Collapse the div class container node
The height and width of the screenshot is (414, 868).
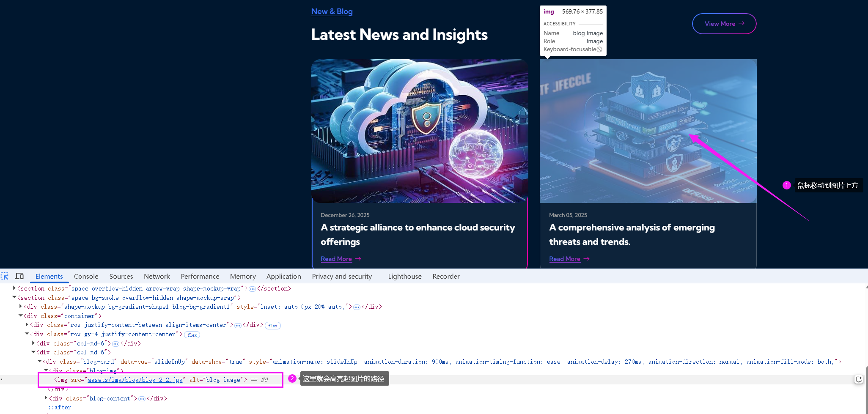[x=20, y=315]
